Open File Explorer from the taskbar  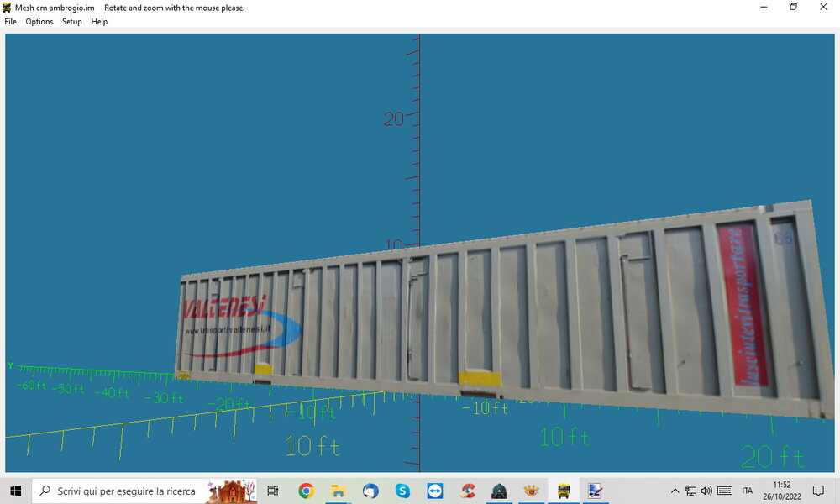[338, 491]
